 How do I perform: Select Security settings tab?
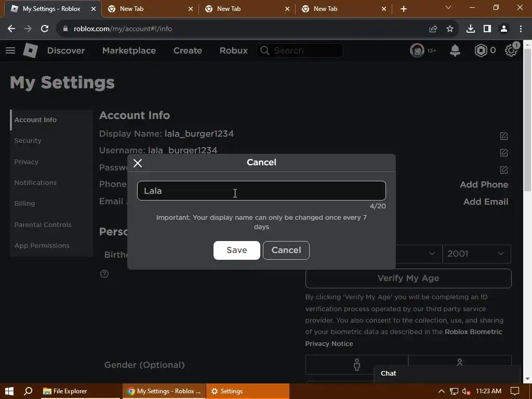(x=51, y=140)
